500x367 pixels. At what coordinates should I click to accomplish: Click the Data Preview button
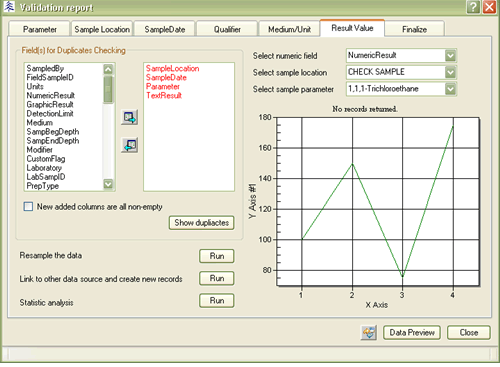[412, 332]
